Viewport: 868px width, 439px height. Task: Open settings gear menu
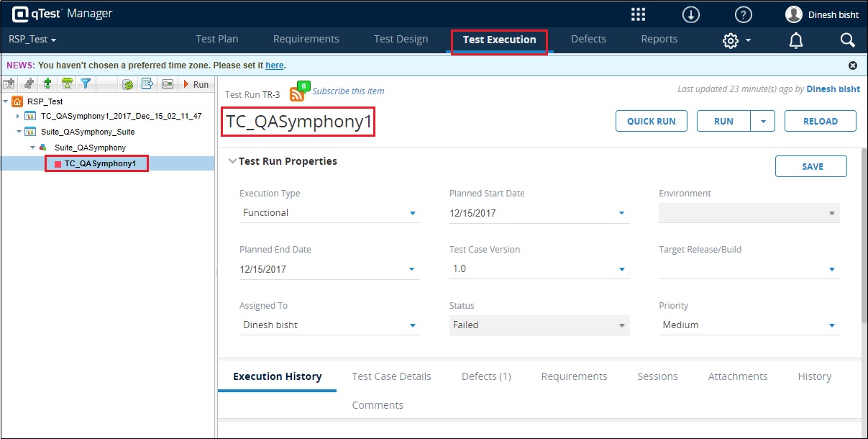click(x=736, y=40)
